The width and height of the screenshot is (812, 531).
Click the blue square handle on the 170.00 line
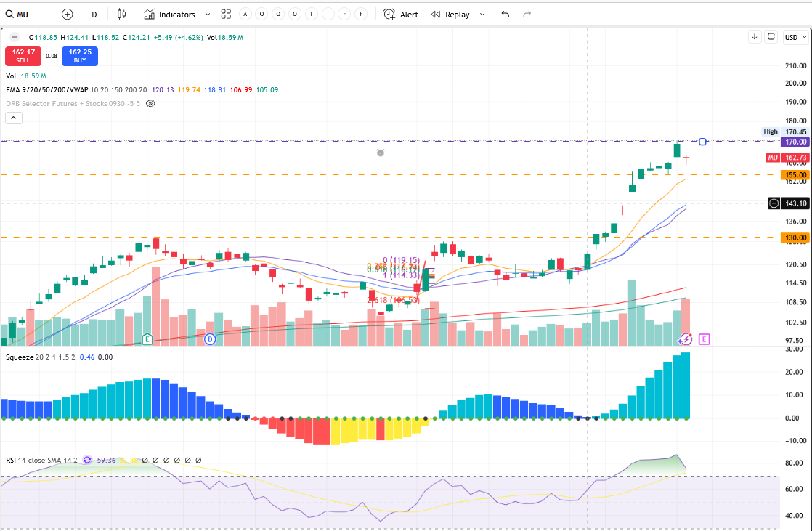click(x=702, y=142)
